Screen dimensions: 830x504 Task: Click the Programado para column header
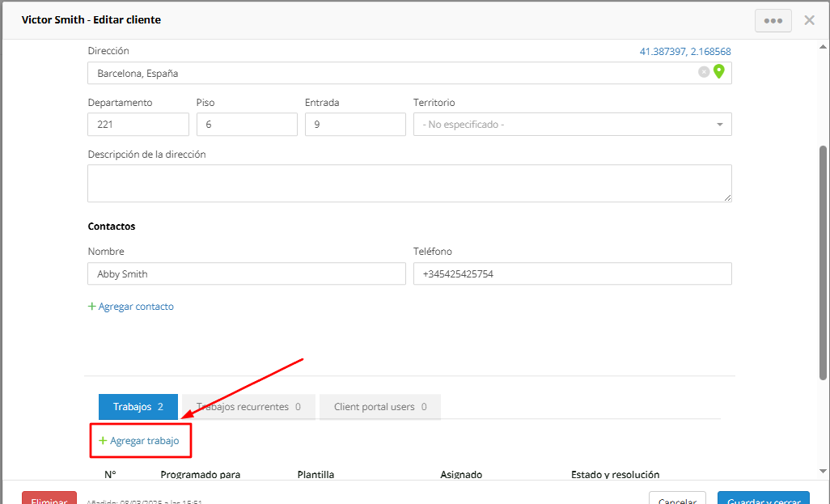(x=200, y=474)
